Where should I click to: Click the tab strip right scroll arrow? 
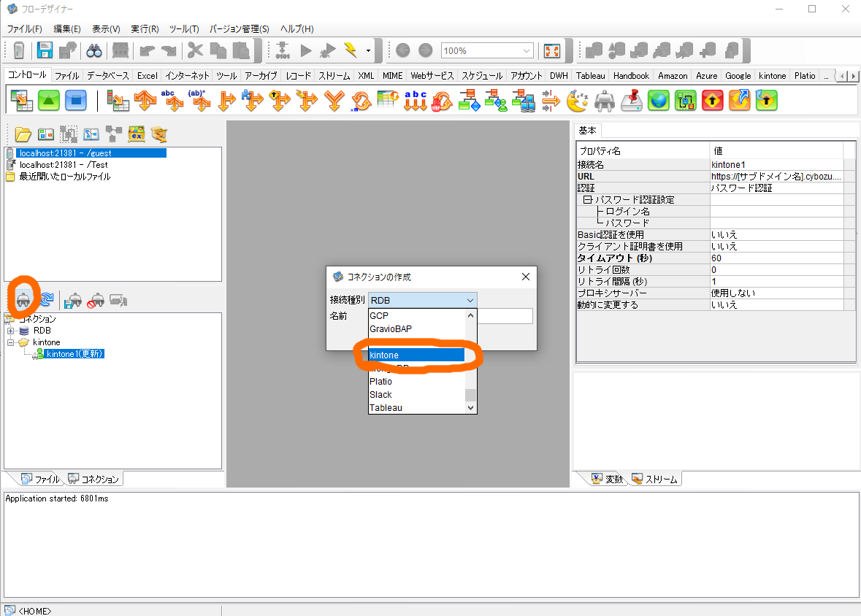(853, 77)
